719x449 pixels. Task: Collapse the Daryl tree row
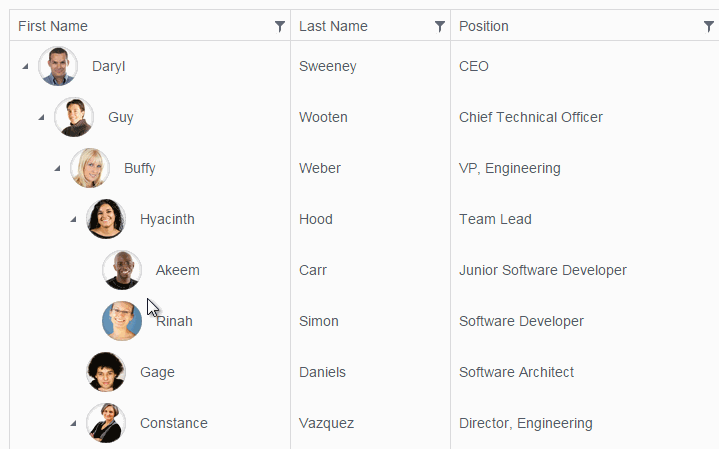pyautogui.click(x=24, y=67)
